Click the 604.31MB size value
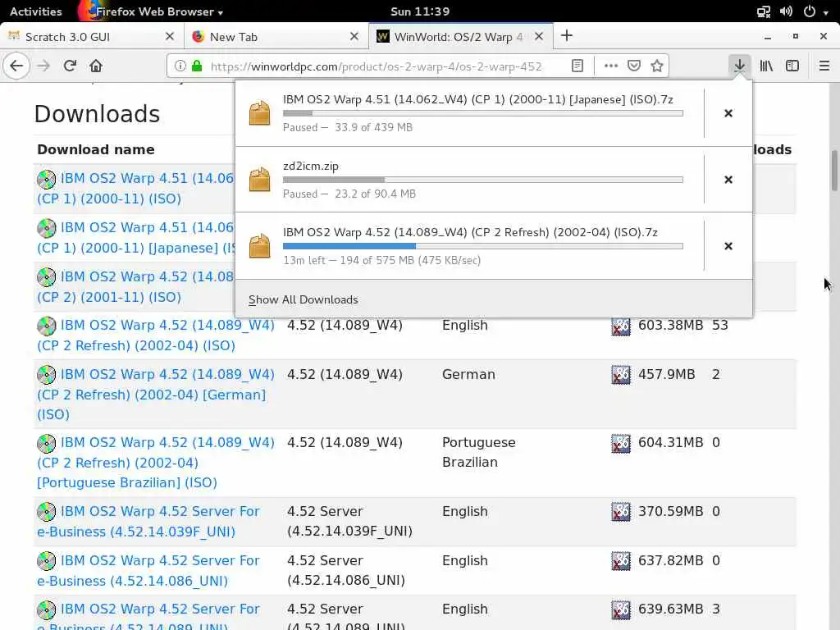This screenshot has height=630, width=840. (x=670, y=442)
